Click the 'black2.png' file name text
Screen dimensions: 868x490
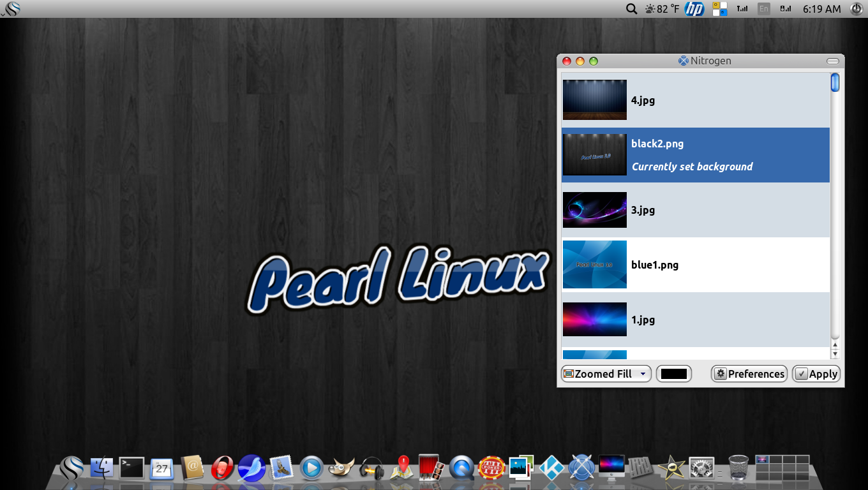click(x=657, y=144)
